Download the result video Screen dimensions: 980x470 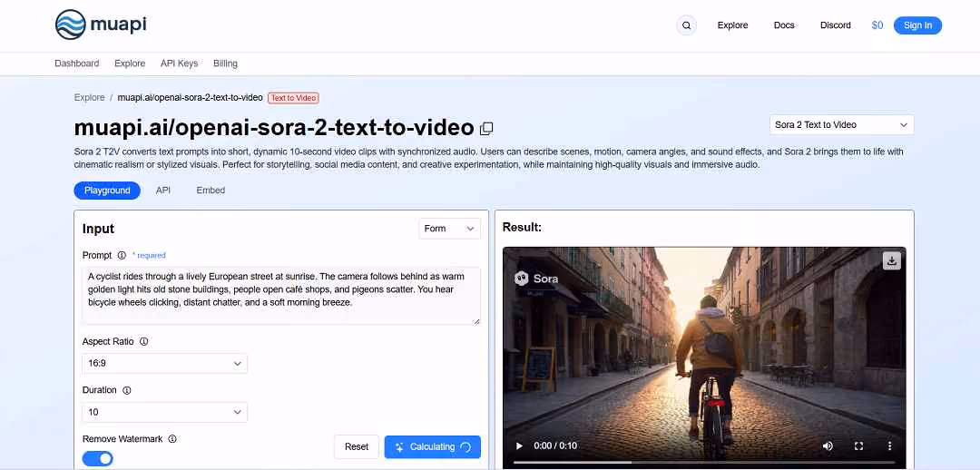point(891,260)
